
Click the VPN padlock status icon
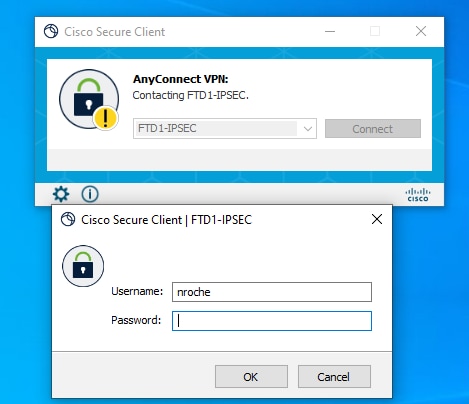[89, 99]
